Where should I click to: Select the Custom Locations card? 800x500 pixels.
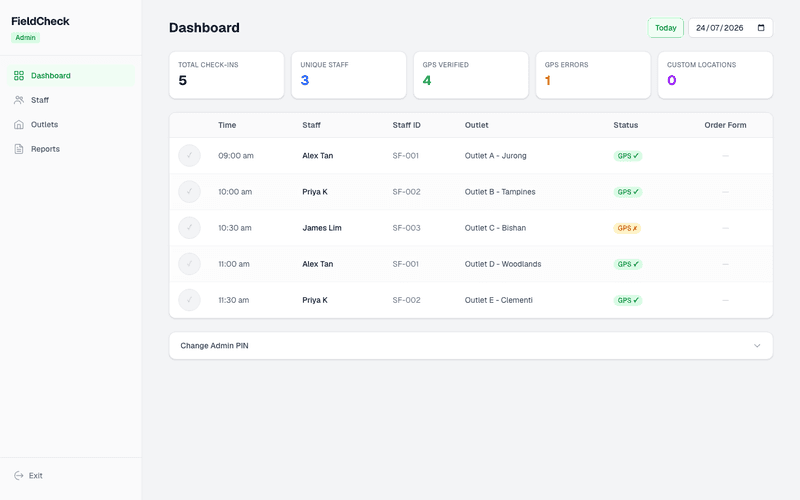click(x=715, y=75)
